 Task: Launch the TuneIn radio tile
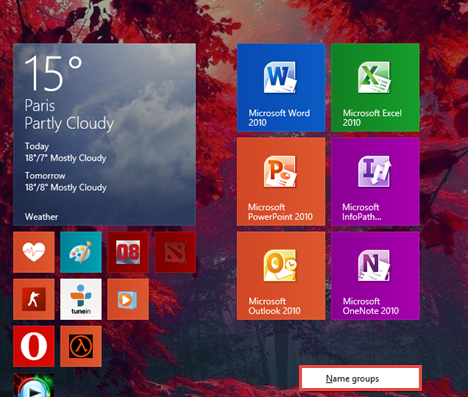point(81,299)
